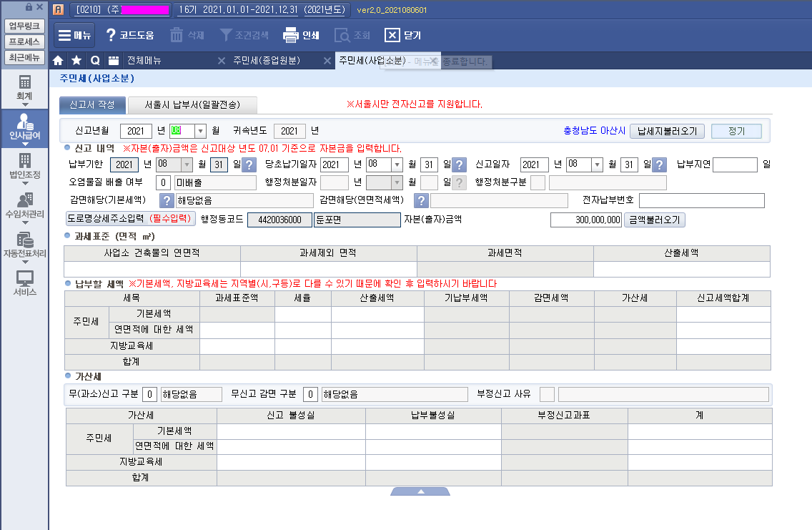The width and height of the screenshot is (812, 530).
Task: Open favorites star icon
Action: 76,61
